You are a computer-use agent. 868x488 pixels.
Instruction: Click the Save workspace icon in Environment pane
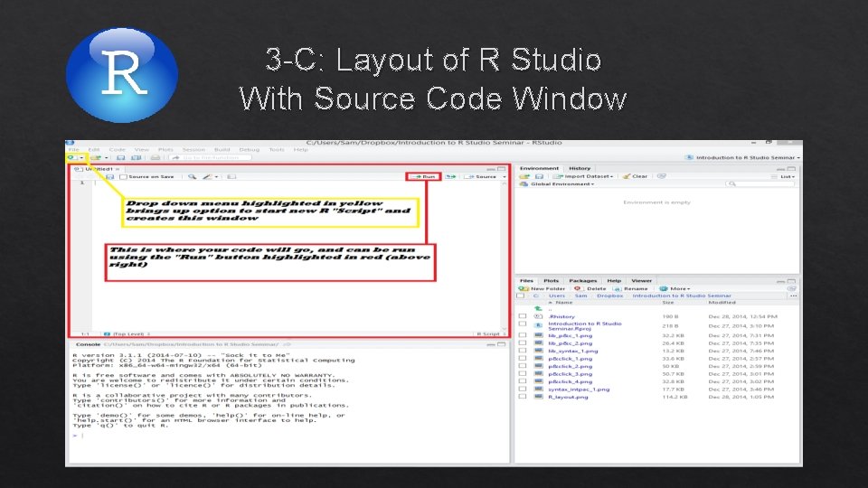[539, 176]
